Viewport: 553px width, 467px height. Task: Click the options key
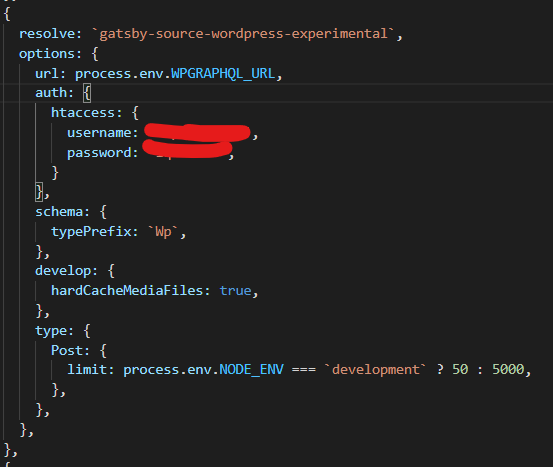[47, 54]
